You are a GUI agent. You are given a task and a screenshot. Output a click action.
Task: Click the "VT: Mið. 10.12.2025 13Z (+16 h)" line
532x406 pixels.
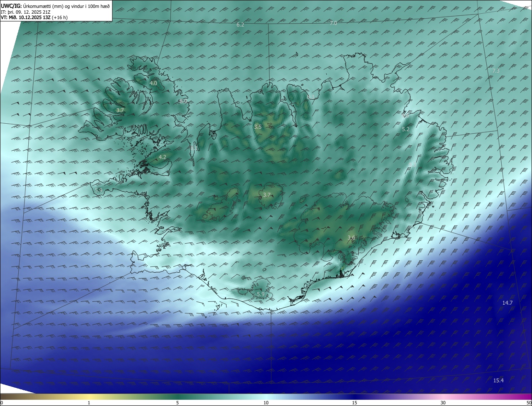point(34,17)
